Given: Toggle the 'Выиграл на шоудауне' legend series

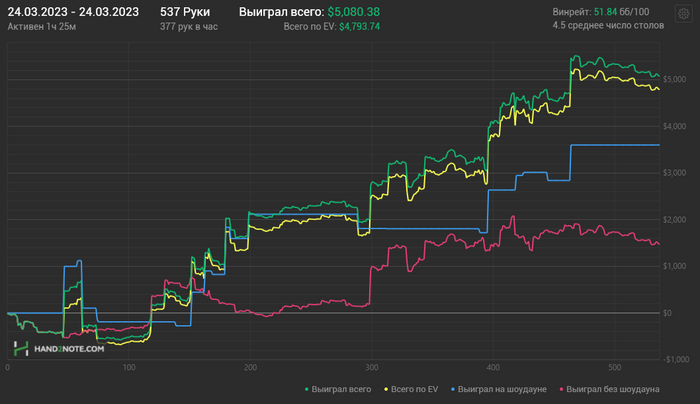Looking at the screenshot, I should point(499,389).
